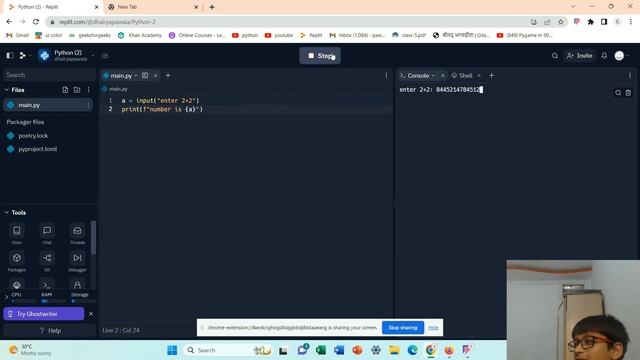Close the Shell tab
The height and width of the screenshot is (360, 640).
click(x=479, y=76)
